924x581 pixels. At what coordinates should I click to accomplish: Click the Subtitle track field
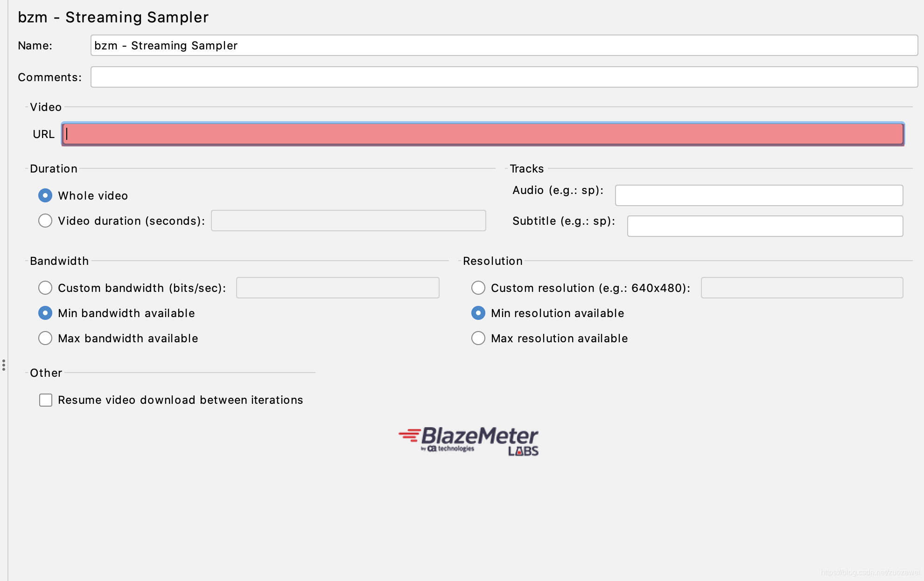(764, 226)
